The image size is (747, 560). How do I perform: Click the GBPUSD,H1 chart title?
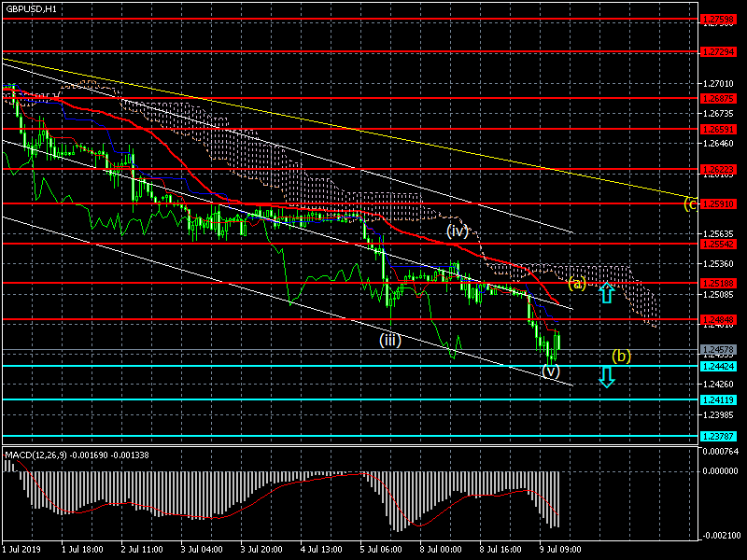pyautogui.click(x=31, y=9)
